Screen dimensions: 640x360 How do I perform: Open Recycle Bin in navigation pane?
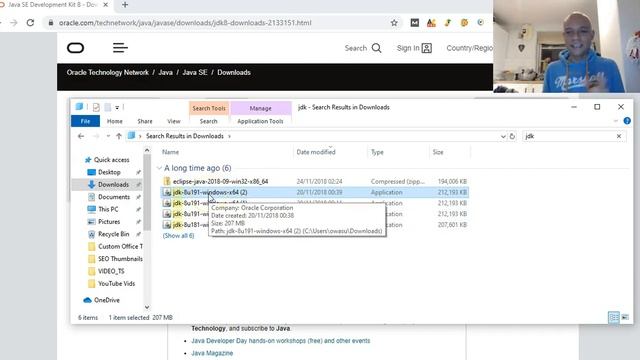point(113,234)
